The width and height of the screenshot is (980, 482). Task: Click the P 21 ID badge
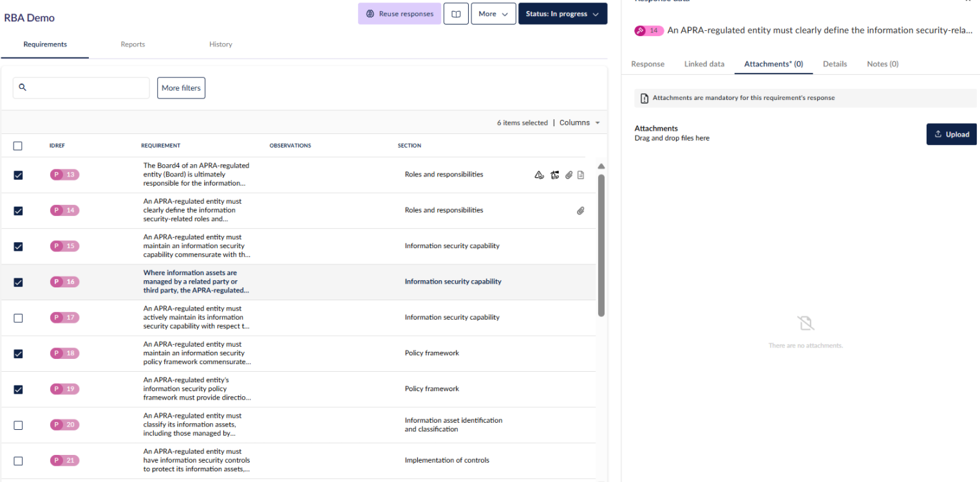pyautogui.click(x=65, y=461)
